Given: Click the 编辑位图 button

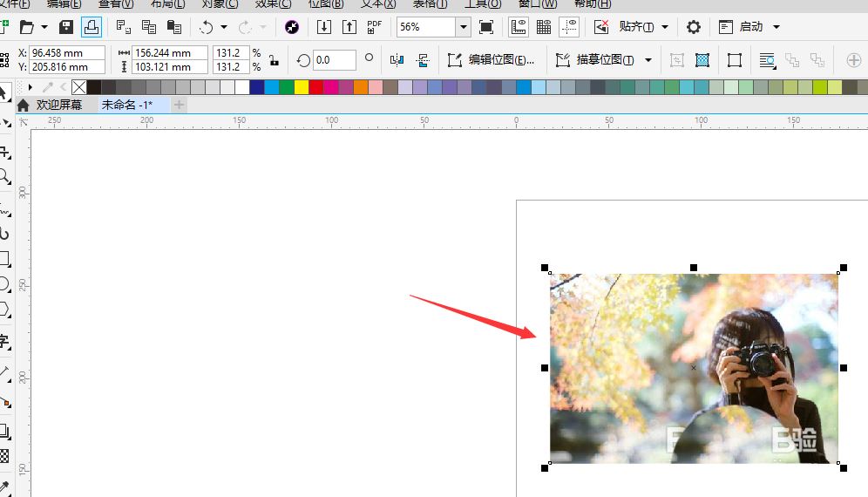Looking at the screenshot, I should tap(492, 60).
